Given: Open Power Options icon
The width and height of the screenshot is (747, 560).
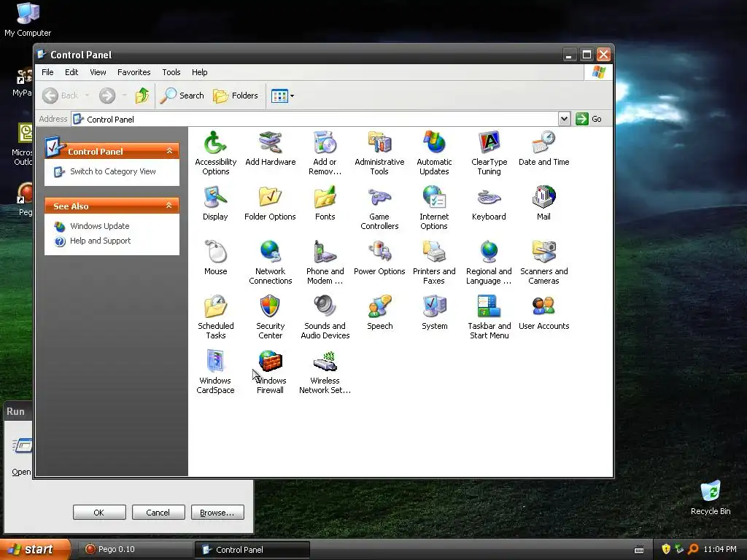Looking at the screenshot, I should [379, 252].
